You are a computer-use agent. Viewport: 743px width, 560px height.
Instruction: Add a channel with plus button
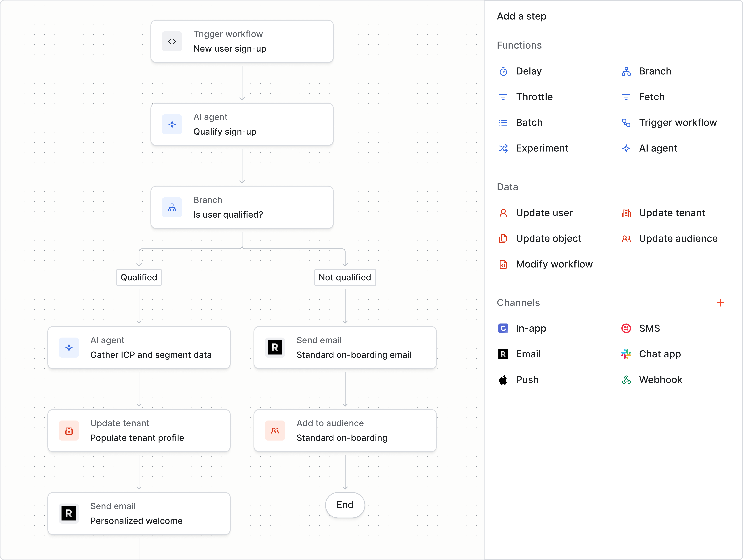tap(720, 303)
